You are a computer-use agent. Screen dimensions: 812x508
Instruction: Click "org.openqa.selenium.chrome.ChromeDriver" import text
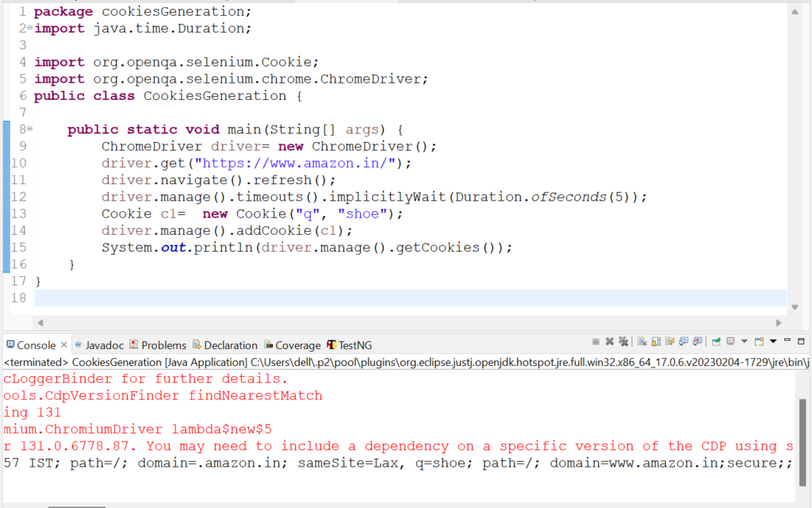[x=258, y=79]
